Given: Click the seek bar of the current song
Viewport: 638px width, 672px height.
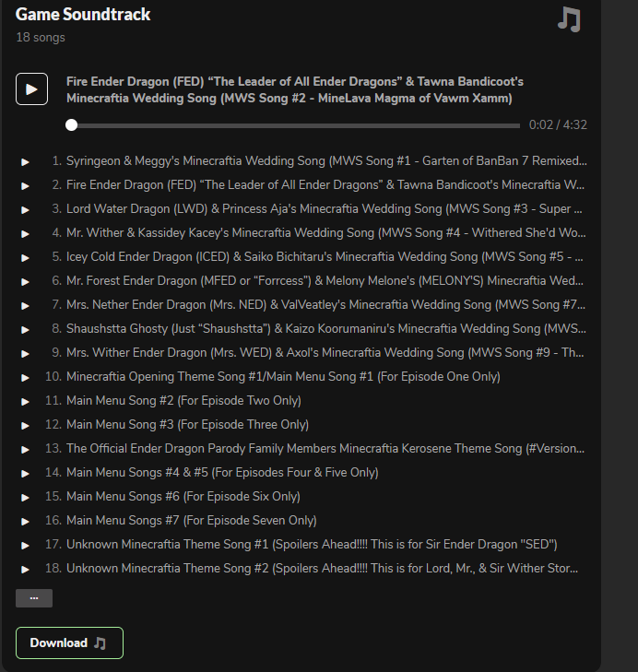Looking at the screenshot, I should [x=295, y=125].
